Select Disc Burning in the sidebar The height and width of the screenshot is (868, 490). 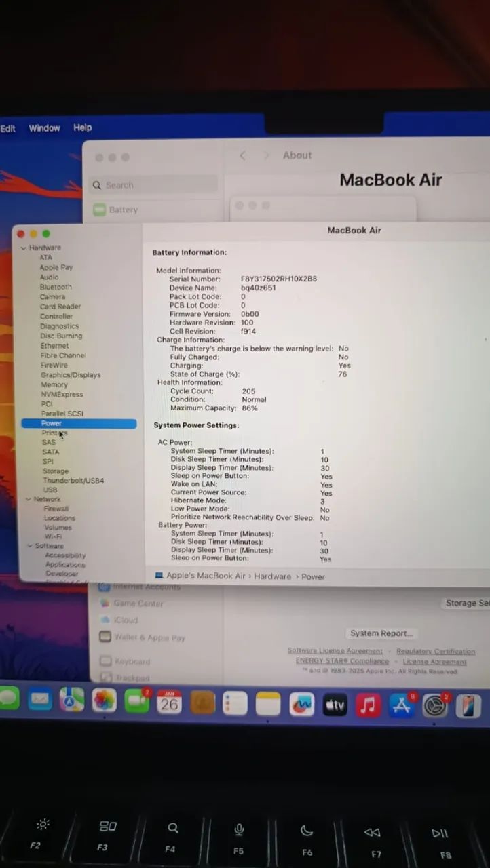(x=61, y=336)
